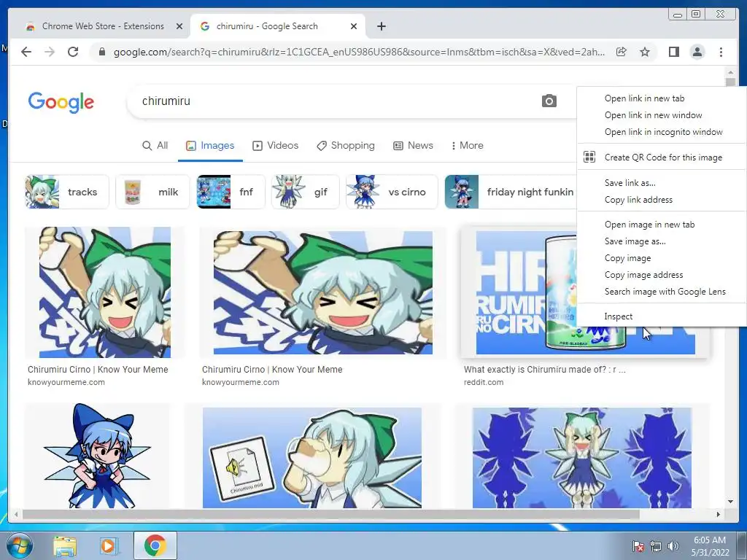Image resolution: width=747 pixels, height=560 pixels.
Task: Click the forward navigation arrow
Action: coord(50,52)
